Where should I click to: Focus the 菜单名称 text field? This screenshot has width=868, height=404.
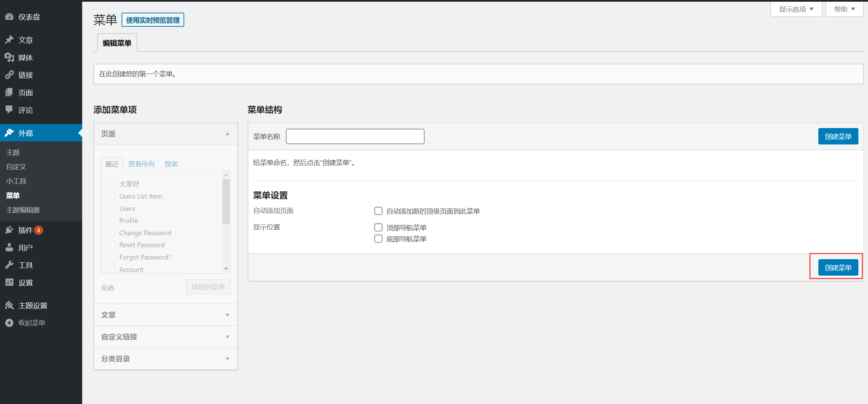point(355,137)
